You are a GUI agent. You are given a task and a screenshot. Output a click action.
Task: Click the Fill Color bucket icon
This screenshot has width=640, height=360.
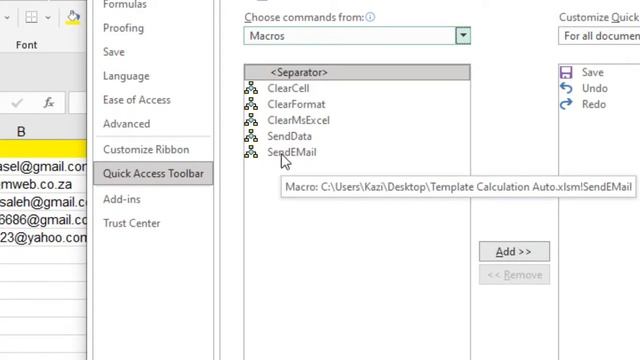pyautogui.click(x=73, y=18)
